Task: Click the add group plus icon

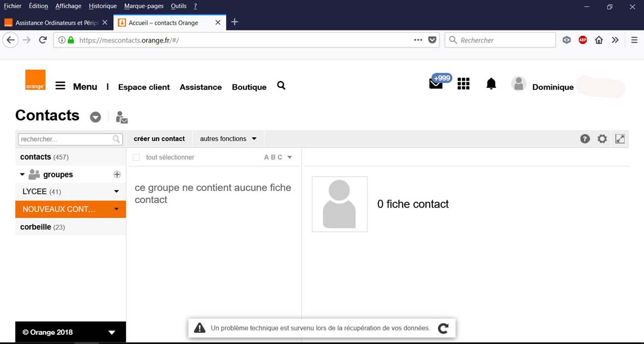Action: (117, 174)
